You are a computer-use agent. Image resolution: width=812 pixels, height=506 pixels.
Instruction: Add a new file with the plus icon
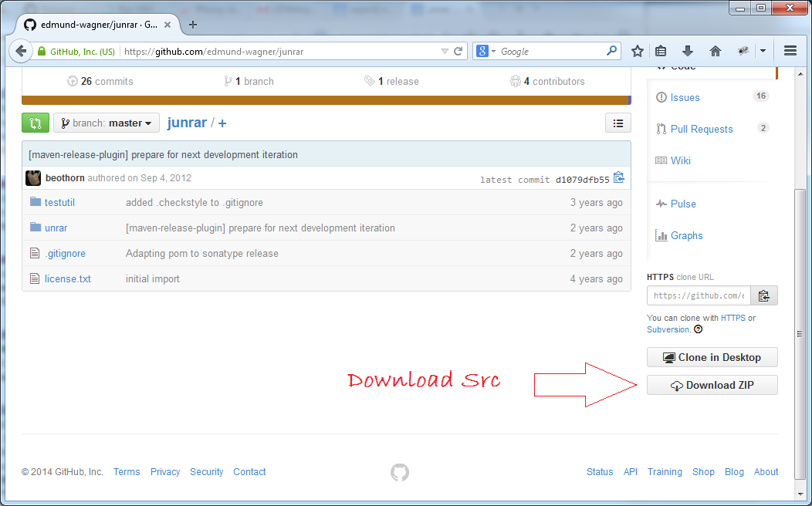(x=222, y=123)
